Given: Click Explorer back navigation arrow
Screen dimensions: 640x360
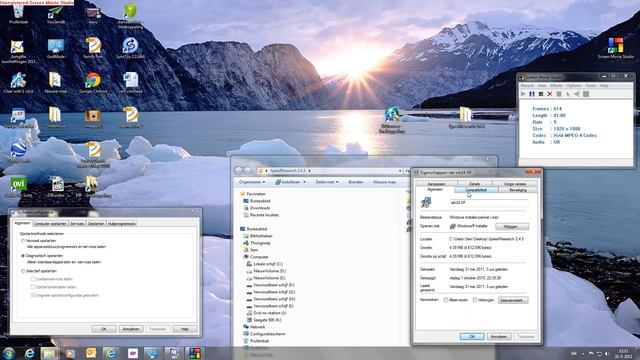Looking at the screenshot, I should (x=238, y=170).
